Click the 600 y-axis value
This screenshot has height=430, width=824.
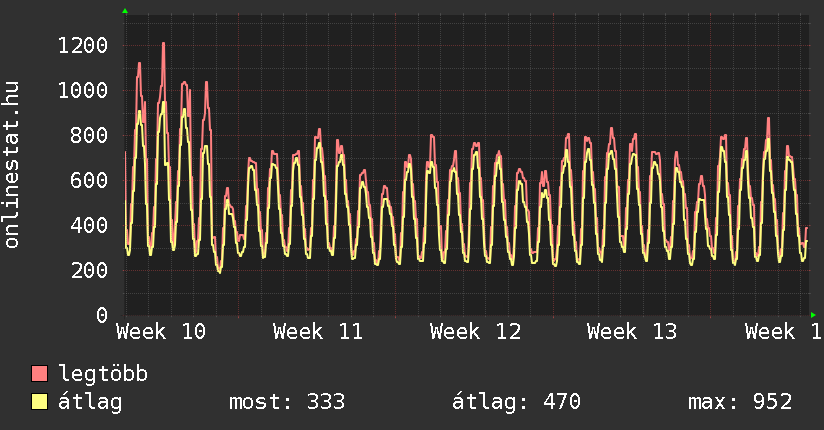click(x=89, y=180)
